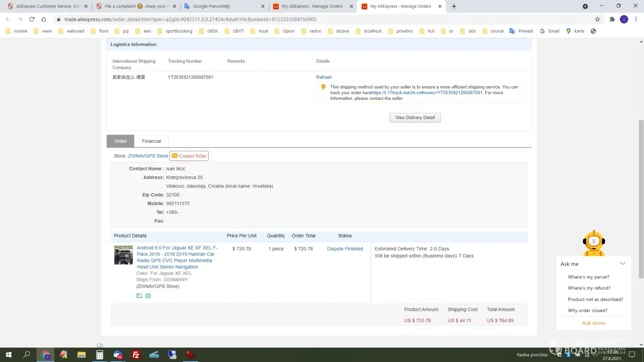The image size is (644, 362).
Task: Bookmark this page with the star icon
Action: (597, 19)
